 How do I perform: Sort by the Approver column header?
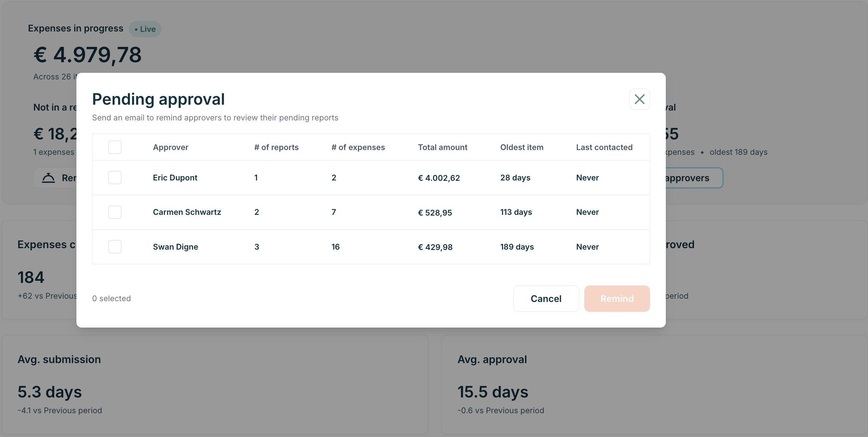[170, 147]
